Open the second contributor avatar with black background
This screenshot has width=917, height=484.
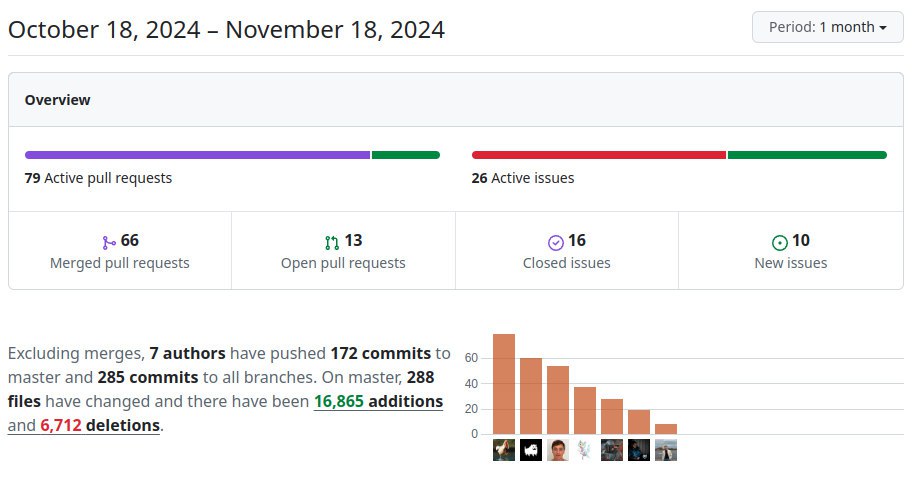tap(531, 450)
